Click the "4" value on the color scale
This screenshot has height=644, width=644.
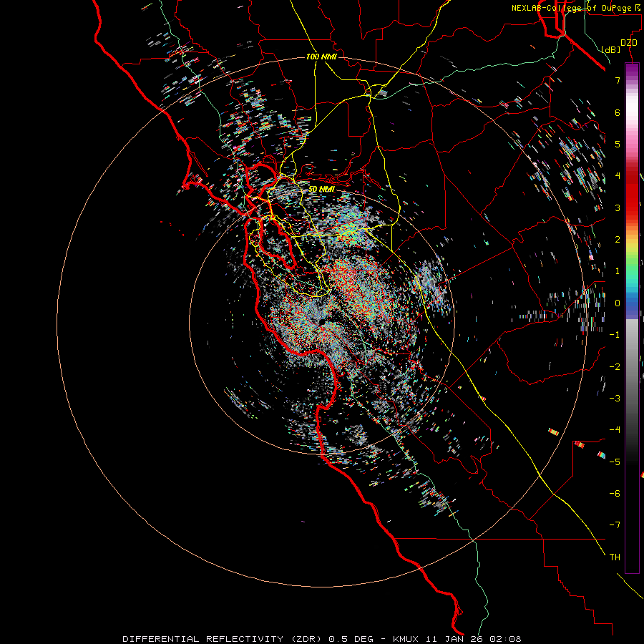tap(618, 176)
